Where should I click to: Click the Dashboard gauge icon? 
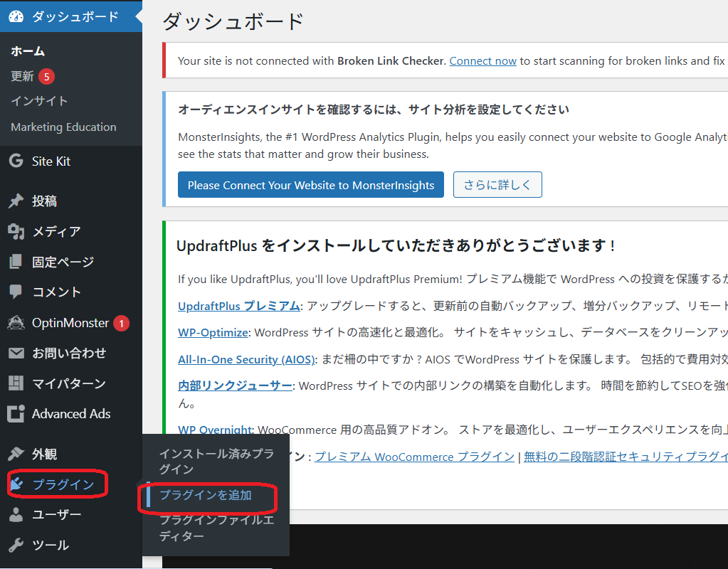point(16,16)
